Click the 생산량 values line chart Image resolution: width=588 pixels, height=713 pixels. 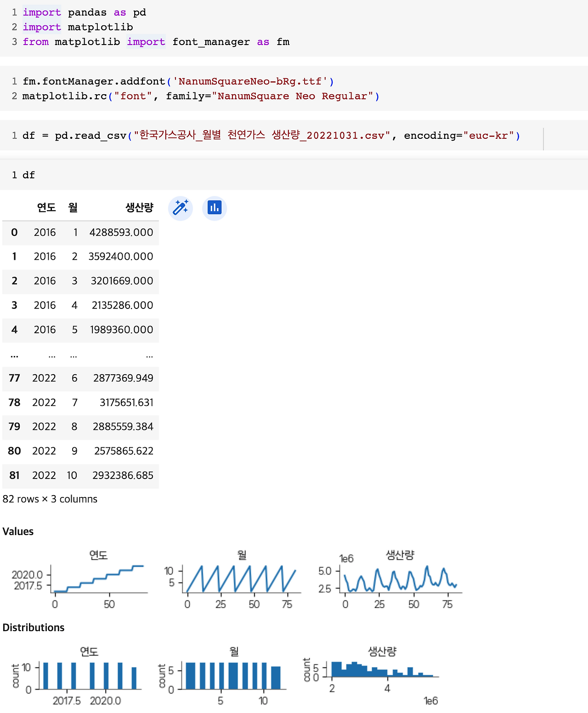tap(390, 580)
